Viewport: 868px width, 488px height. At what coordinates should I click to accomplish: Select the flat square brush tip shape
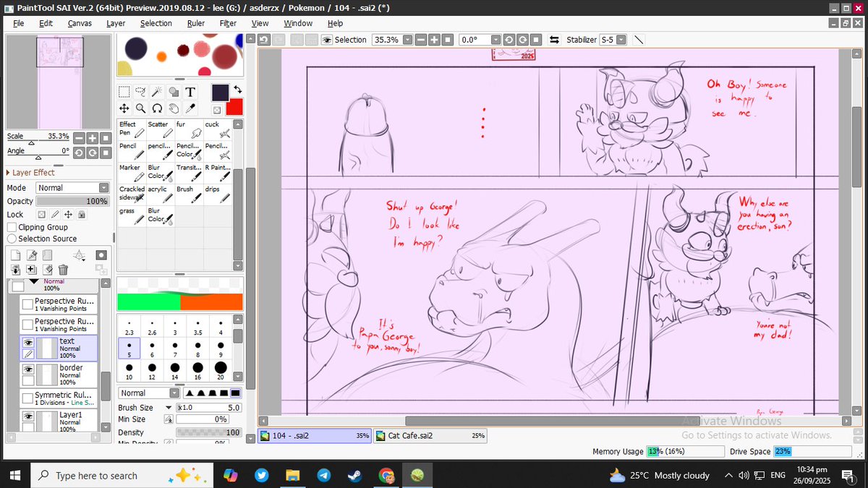pos(236,393)
